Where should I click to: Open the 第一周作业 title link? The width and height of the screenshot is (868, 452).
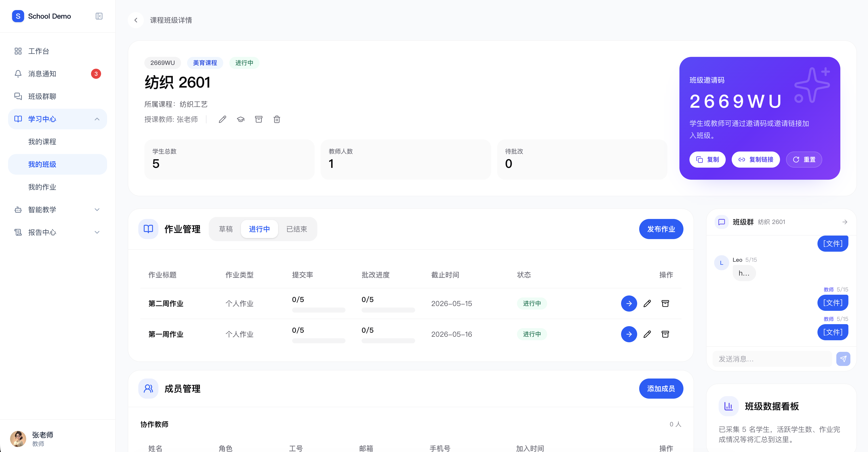coord(166,334)
